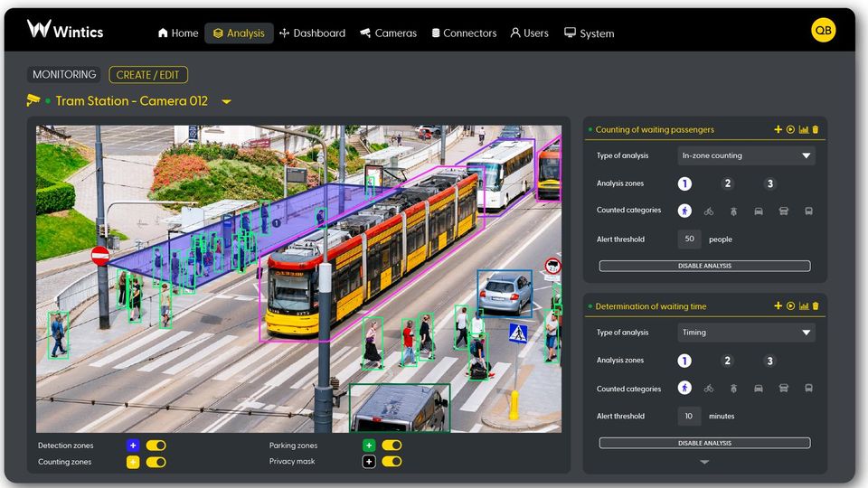
Task: Switch to the CREATE / EDIT tab
Action: pos(148,75)
